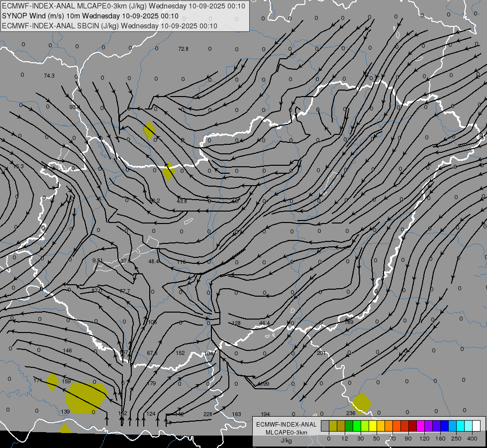The height and width of the screenshot is (448, 487).
Task: Click the 179 map value
Action: pos(151,383)
